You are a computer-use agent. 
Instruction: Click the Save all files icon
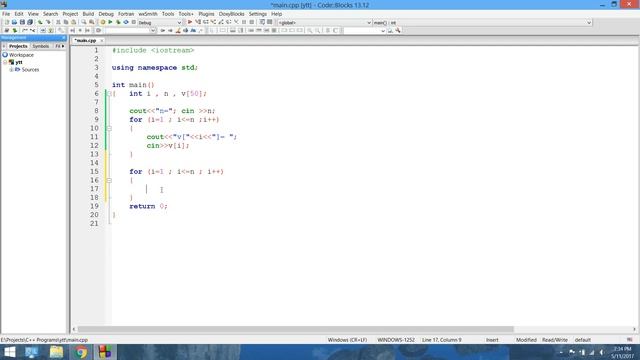(x=30, y=22)
